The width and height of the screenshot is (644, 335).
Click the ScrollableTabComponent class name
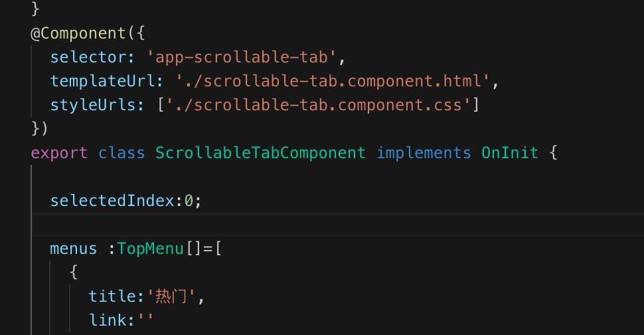[x=260, y=153]
